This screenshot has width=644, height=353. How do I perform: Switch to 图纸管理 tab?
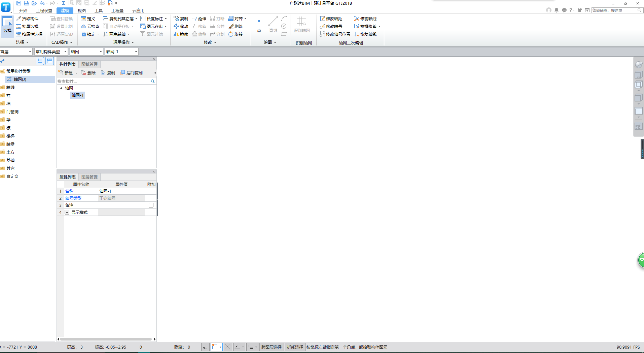pyautogui.click(x=90, y=64)
